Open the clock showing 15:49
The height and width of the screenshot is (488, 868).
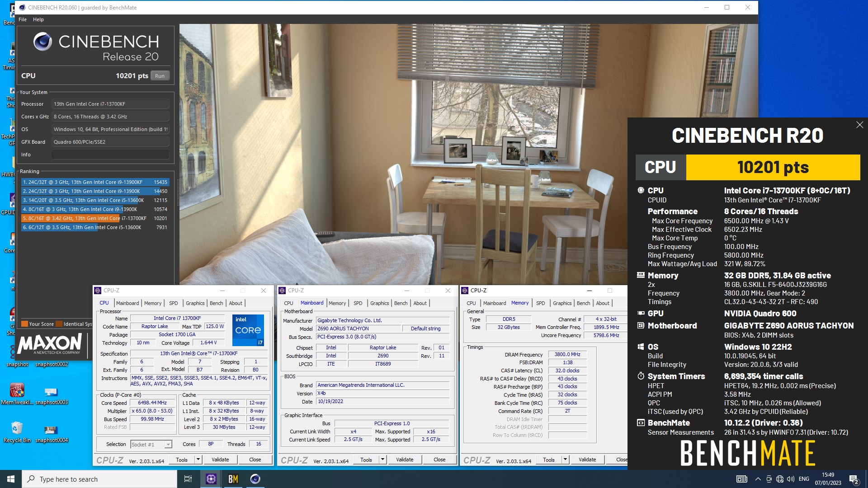pos(828,479)
